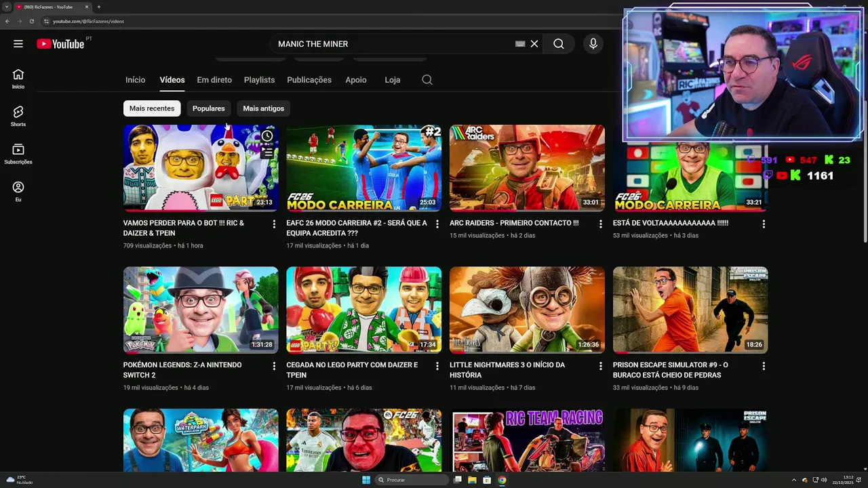This screenshot has width=868, height=488.
Task: Select the Populares filter chip
Action: tap(208, 108)
